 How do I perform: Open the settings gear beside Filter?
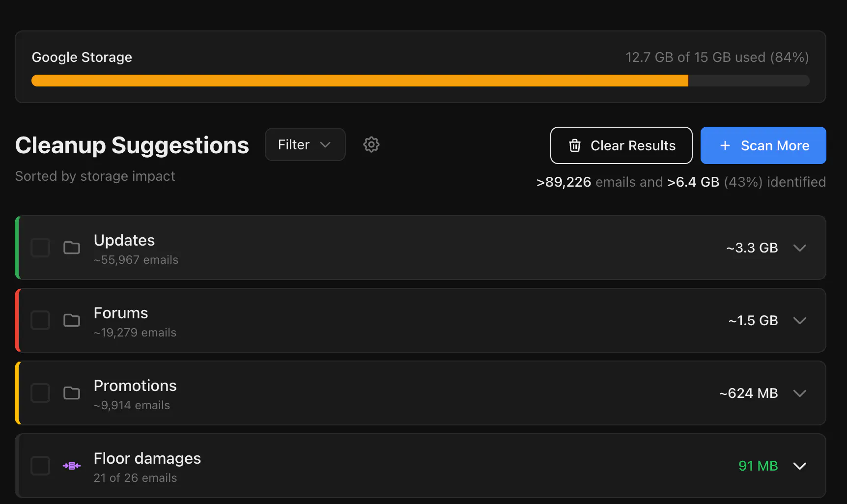coord(371,144)
